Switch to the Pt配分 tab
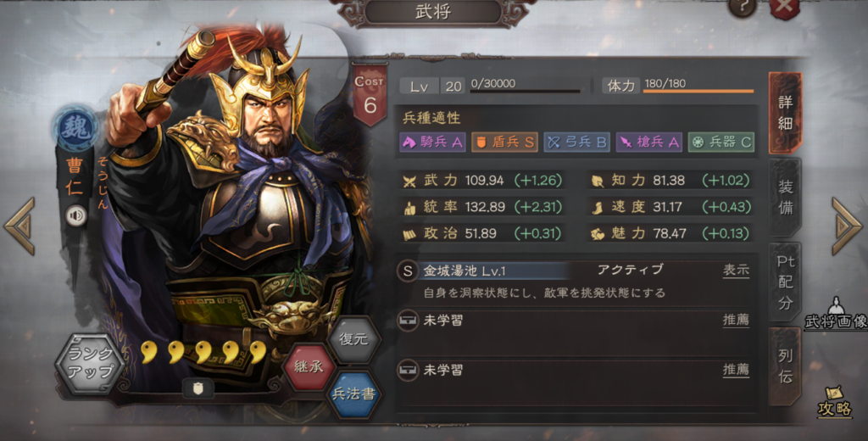 785,282
